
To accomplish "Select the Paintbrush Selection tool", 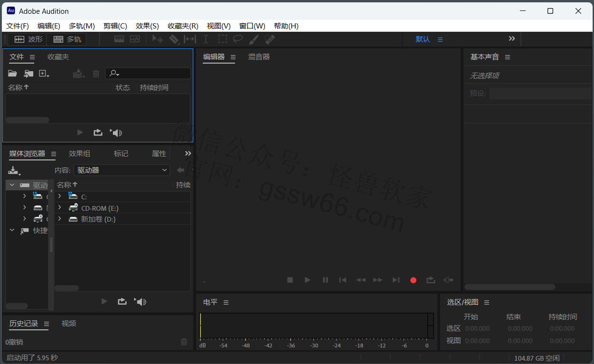I will [254, 39].
